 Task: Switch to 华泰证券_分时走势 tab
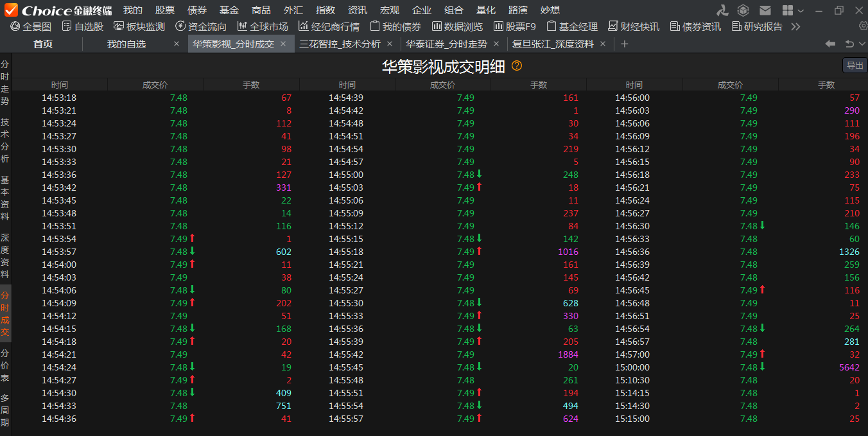tap(446, 44)
